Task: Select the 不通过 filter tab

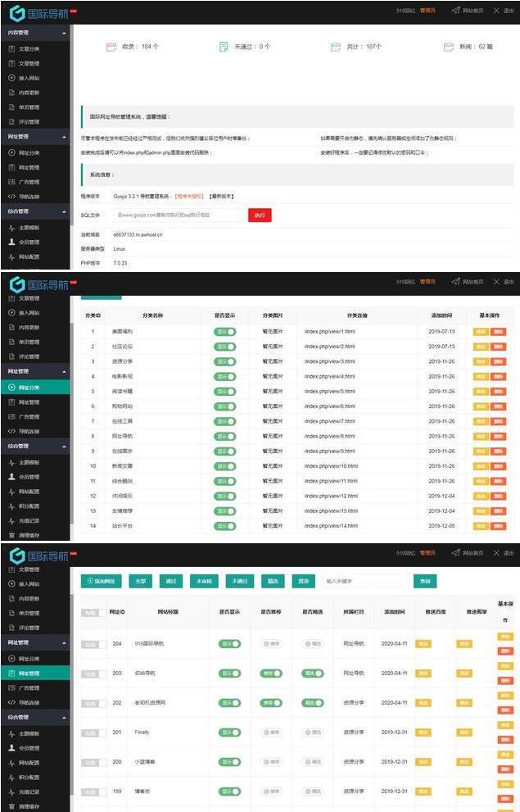Action: [x=240, y=581]
